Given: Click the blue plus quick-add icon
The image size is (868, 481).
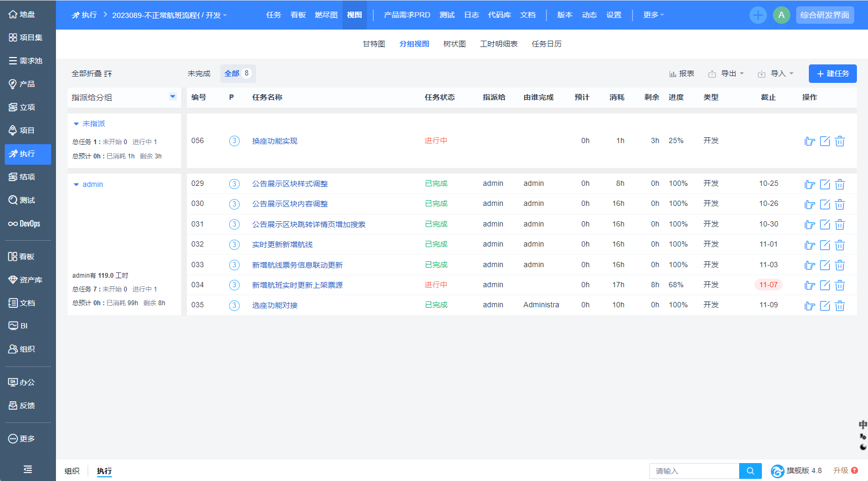Looking at the screenshot, I should (758, 15).
